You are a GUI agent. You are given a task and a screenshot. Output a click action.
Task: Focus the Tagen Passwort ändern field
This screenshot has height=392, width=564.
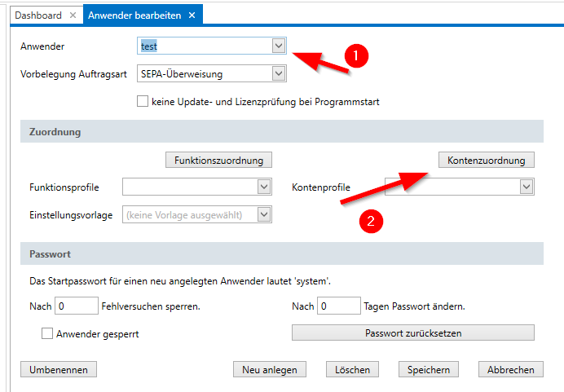(338, 306)
